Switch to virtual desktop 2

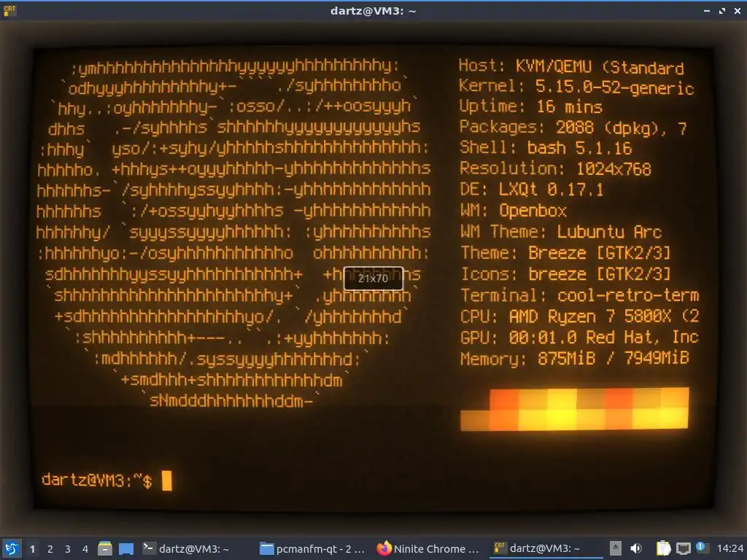(x=50, y=549)
